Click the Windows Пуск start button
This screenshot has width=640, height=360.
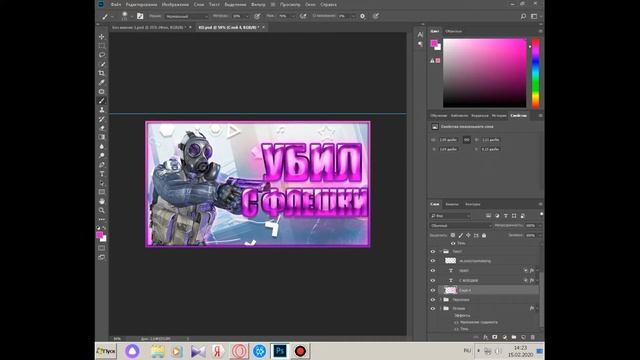pos(106,351)
